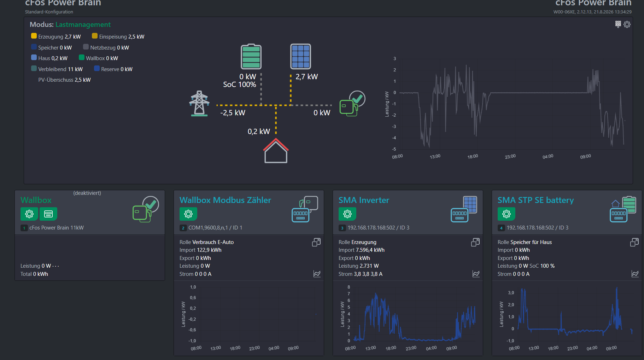Open the Wallbox display panel icon button
This screenshot has width=644, height=360.
click(x=48, y=214)
